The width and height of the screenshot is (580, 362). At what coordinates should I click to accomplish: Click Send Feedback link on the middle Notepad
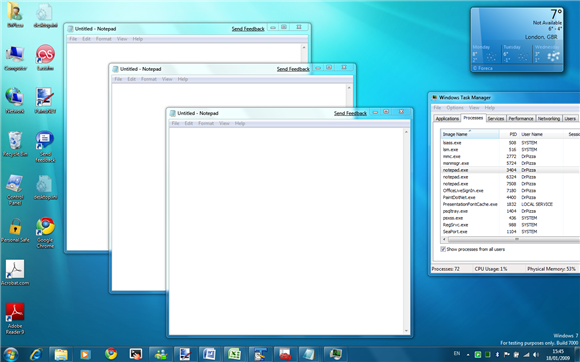pyautogui.click(x=293, y=69)
